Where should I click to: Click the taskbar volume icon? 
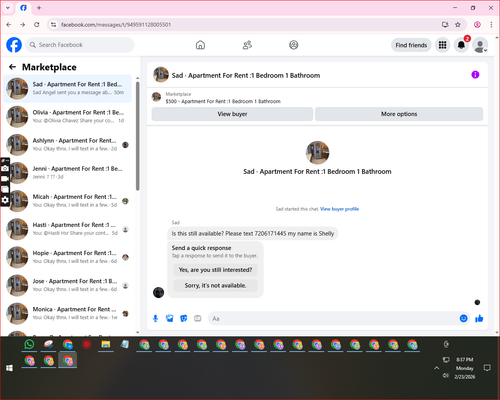(445, 376)
